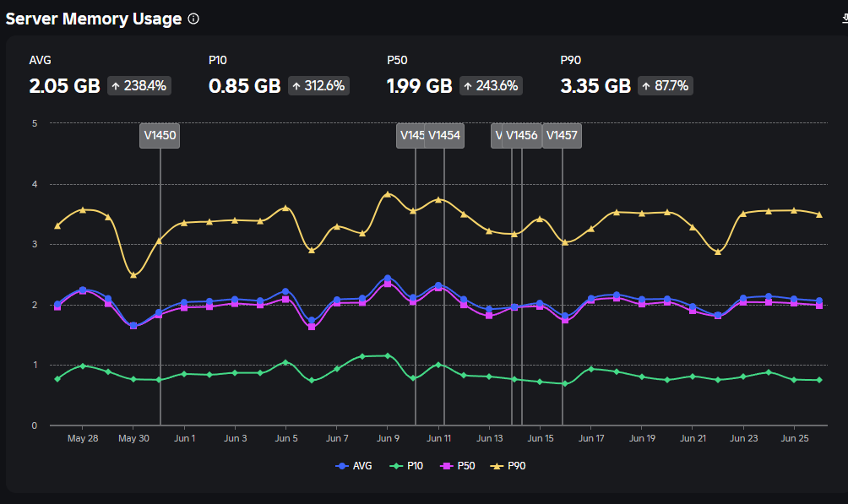
Task: Toggle AVG series in the legend
Action: 354,466
